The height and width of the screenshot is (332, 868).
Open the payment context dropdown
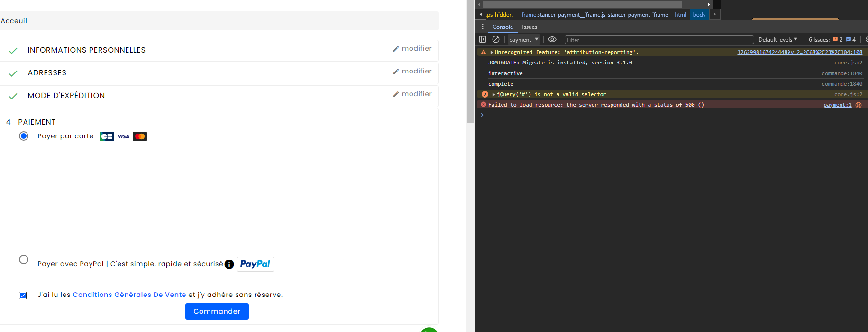(x=523, y=40)
